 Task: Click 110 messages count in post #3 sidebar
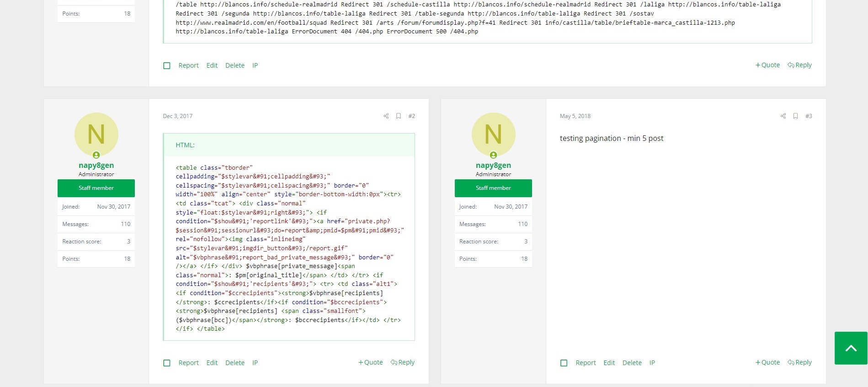click(523, 224)
